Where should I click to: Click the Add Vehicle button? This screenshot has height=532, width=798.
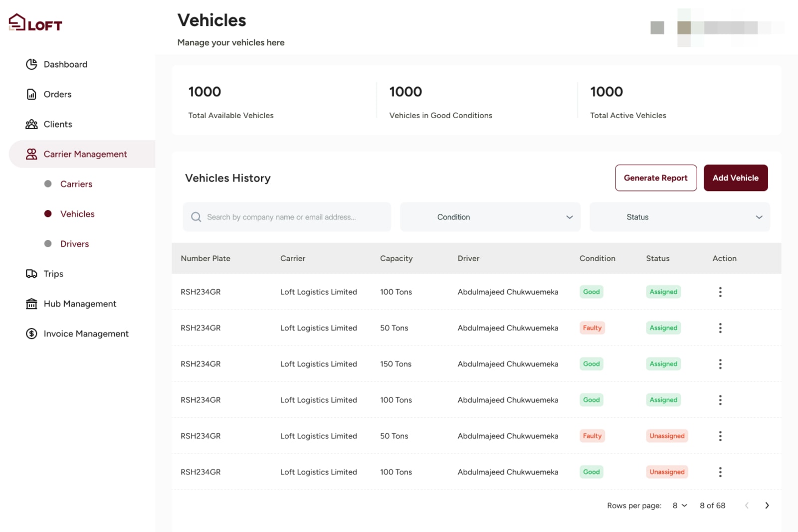[736, 178]
